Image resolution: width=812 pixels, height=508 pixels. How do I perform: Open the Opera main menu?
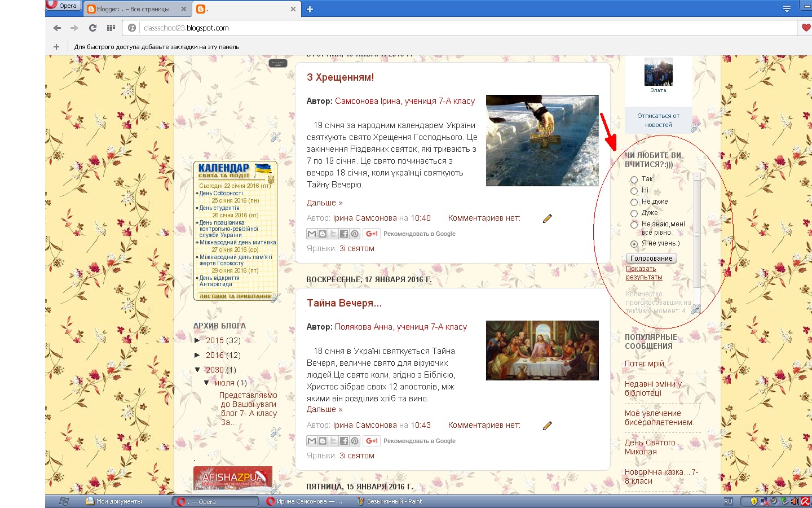pyautogui.click(x=62, y=6)
